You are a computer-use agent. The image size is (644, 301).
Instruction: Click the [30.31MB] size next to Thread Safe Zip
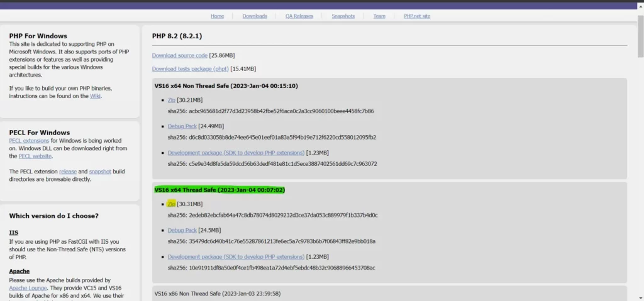click(190, 204)
